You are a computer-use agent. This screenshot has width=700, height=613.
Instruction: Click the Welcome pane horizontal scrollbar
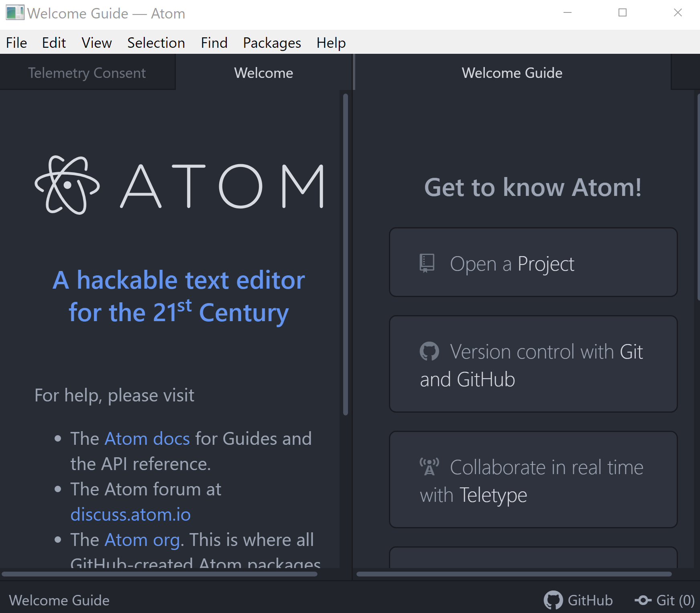click(159, 574)
